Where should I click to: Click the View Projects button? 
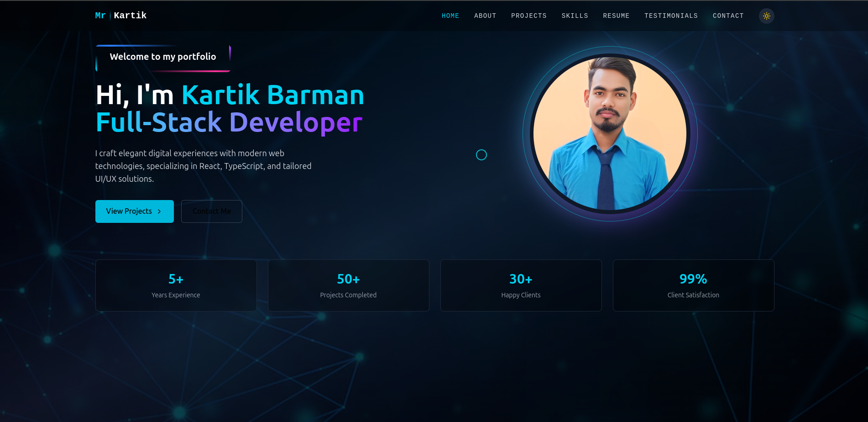click(134, 211)
